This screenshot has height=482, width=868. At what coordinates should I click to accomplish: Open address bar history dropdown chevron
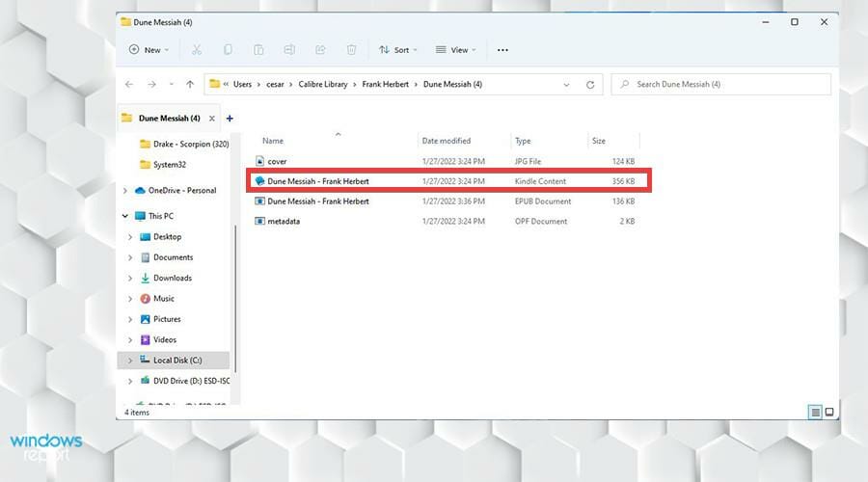566,85
